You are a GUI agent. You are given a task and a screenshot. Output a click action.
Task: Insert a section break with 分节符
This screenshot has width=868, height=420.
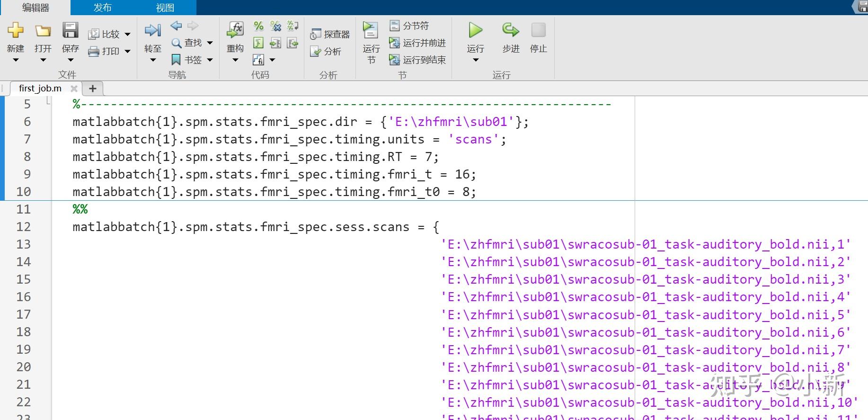(x=409, y=26)
